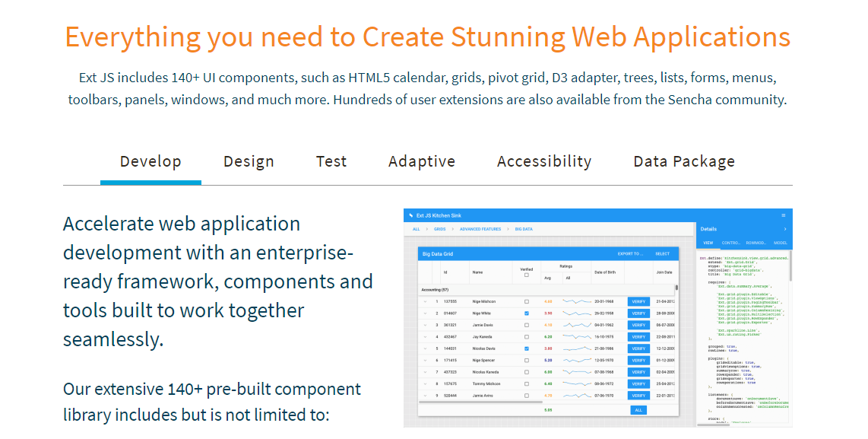Uncheck the Verified box for Nige White
The width and height of the screenshot is (868, 439).
pos(527,313)
